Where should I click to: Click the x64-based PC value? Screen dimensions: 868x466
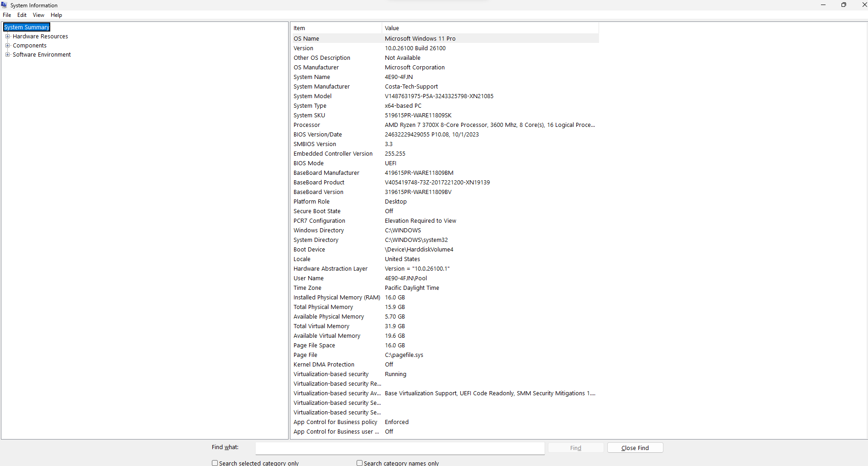click(x=403, y=106)
